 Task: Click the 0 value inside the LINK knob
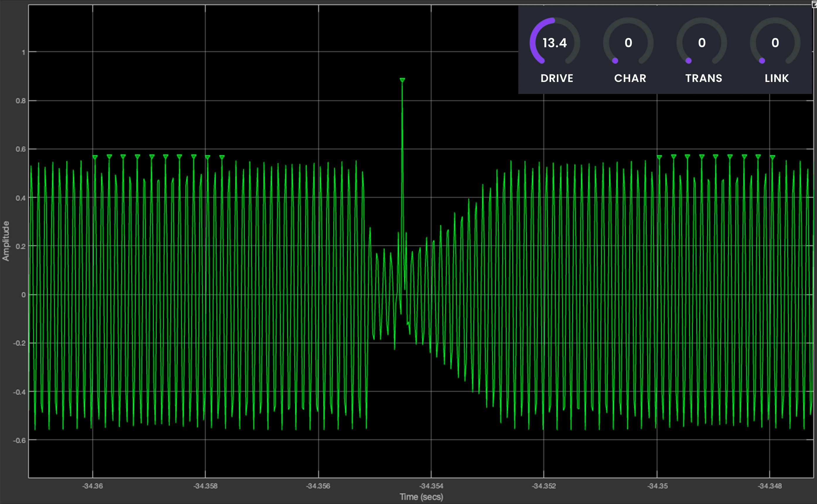pyautogui.click(x=775, y=43)
